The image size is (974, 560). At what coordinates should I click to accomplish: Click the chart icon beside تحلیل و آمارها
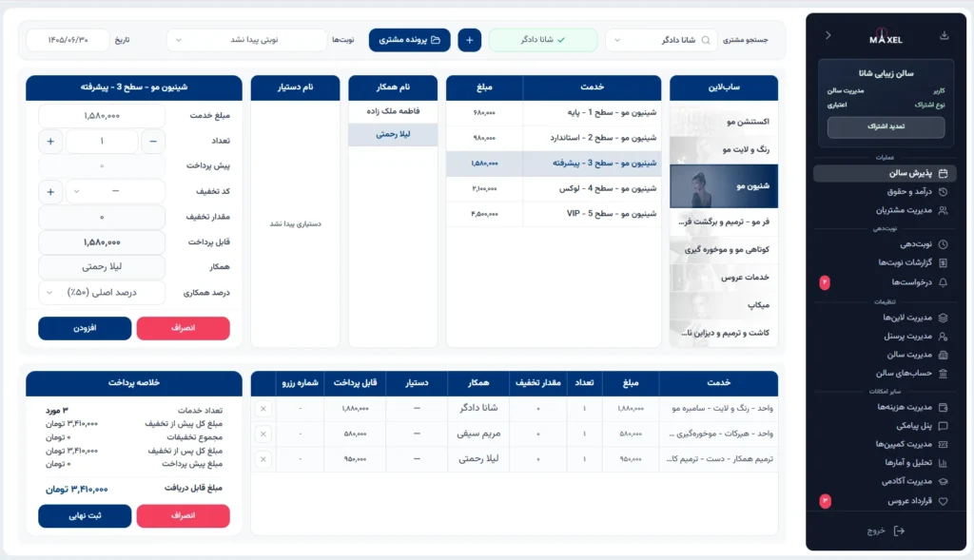point(943,463)
